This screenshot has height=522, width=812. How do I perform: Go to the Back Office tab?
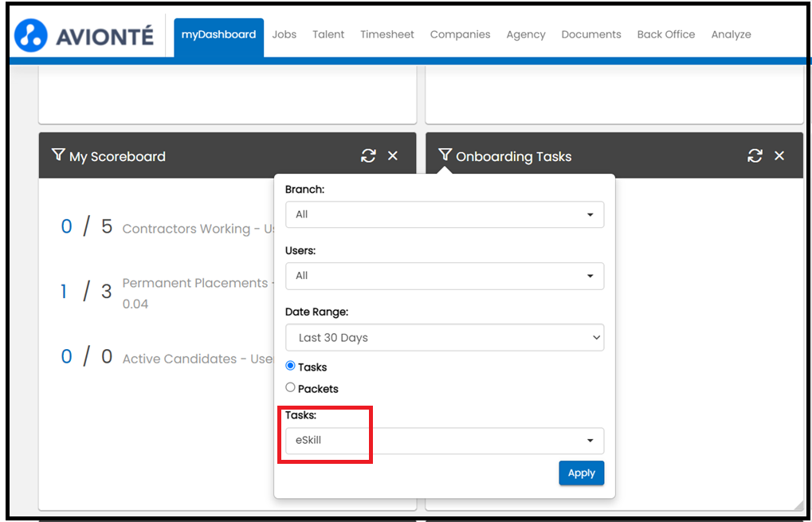coord(666,35)
